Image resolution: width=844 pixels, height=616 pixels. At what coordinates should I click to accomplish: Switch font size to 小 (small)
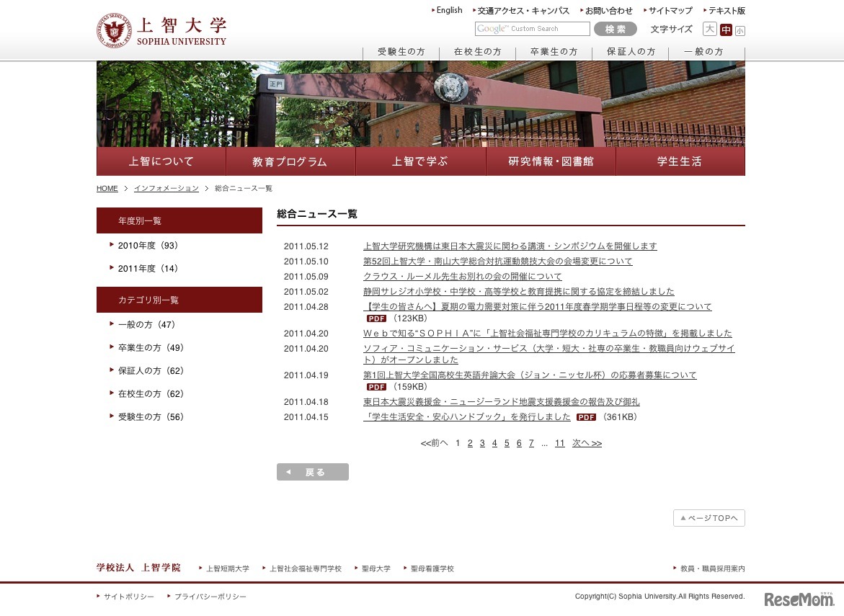tap(740, 30)
